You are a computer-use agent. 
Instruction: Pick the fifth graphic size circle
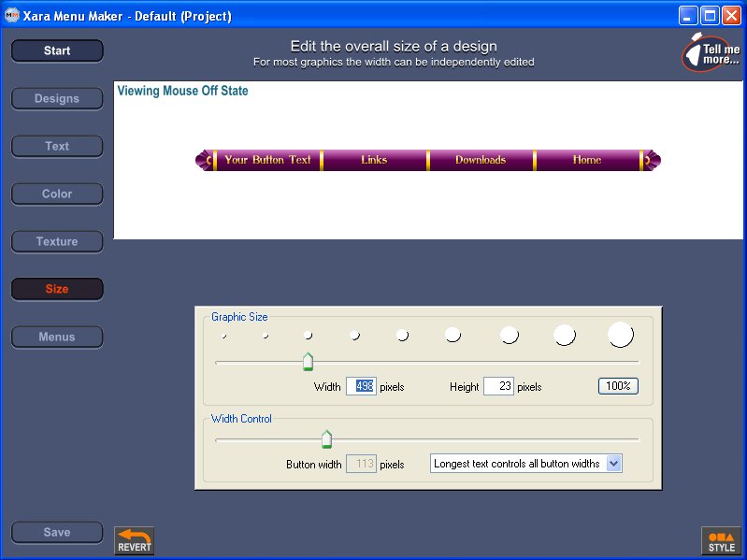click(x=403, y=335)
